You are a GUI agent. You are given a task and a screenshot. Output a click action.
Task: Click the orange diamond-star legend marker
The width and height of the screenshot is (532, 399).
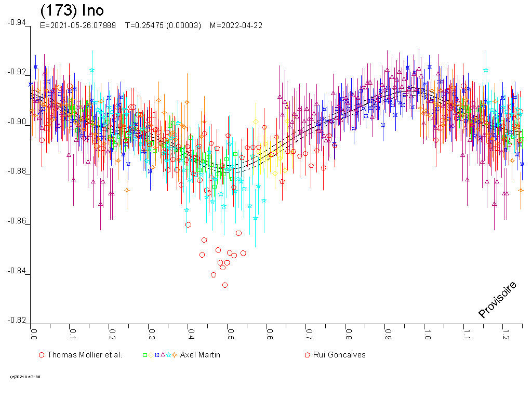[175, 355]
